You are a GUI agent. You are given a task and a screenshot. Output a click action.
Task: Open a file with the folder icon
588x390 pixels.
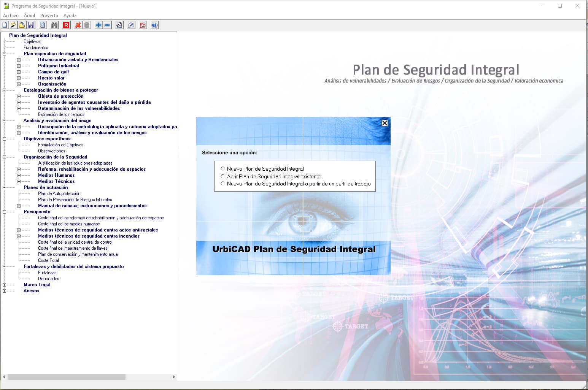coord(22,25)
